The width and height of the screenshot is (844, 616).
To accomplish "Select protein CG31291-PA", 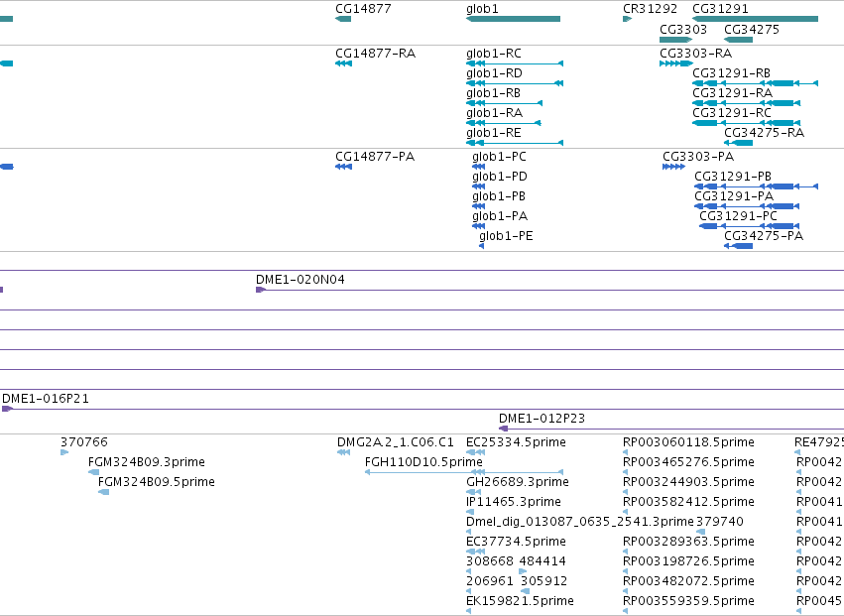I will coord(734,196).
